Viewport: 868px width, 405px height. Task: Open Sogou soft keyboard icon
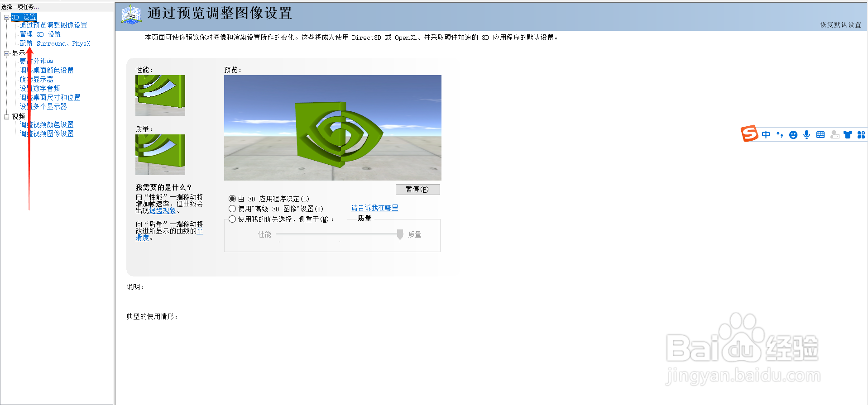(x=820, y=135)
